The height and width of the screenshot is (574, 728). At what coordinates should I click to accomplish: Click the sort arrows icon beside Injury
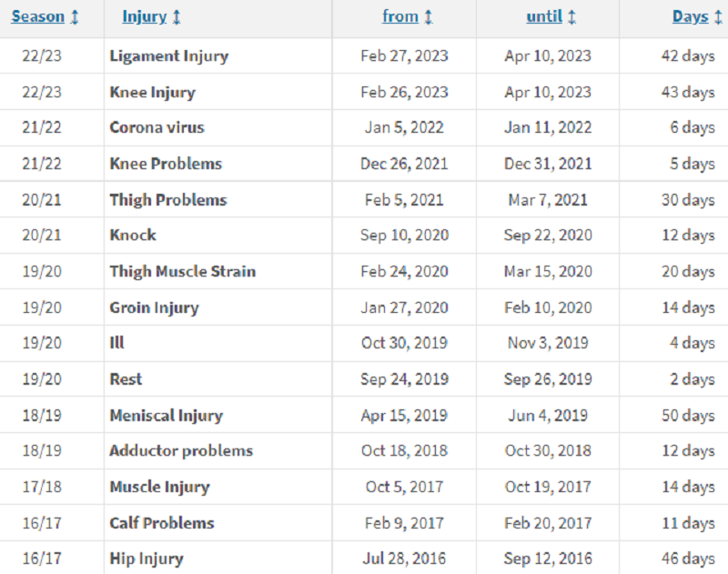pos(177,17)
